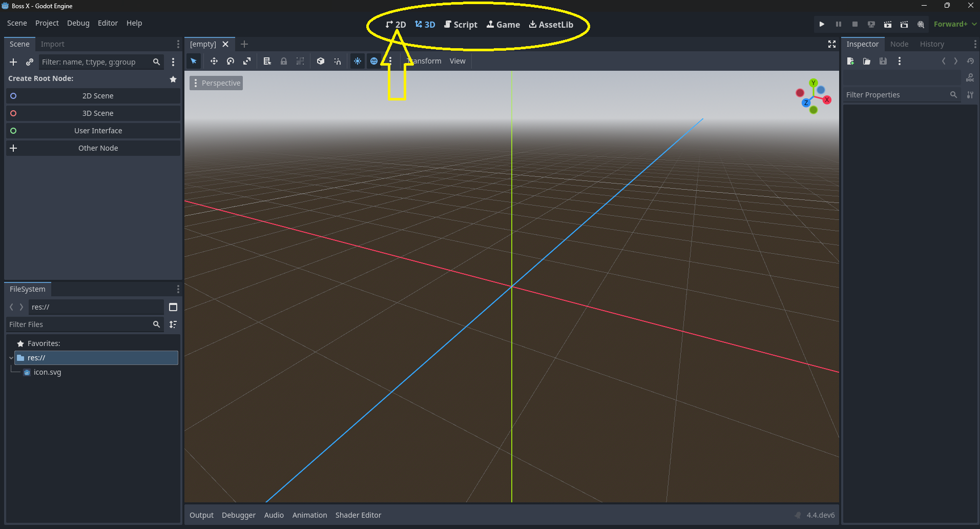Viewport: 980px width, 529px height.
Task: Open the Transform menu in viewport toolbar
Action: point(424,61)
